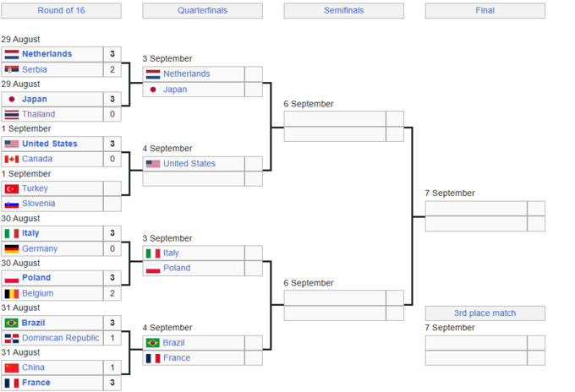Click the 3rd place match header

(485, 313)
